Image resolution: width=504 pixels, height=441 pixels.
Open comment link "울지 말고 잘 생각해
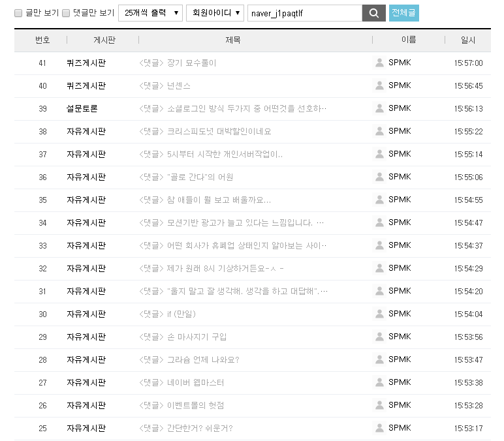coord(233,291)
